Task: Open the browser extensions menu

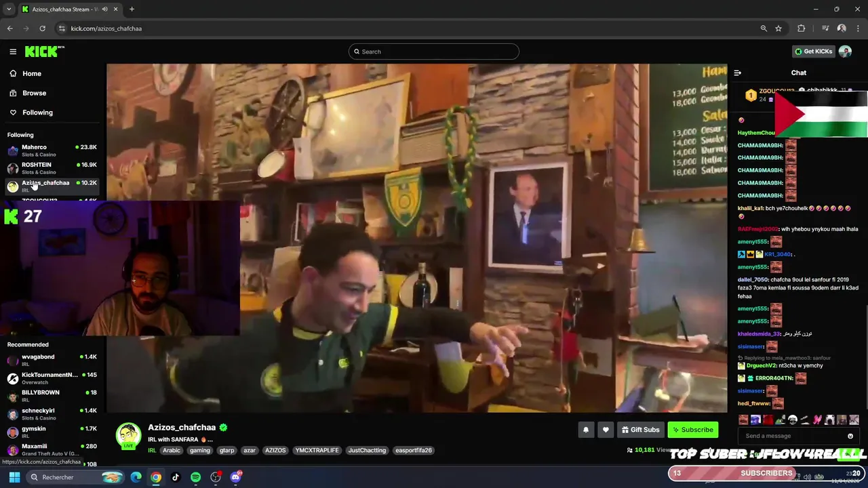Action: pyautogui.click(x=802, y=28)
